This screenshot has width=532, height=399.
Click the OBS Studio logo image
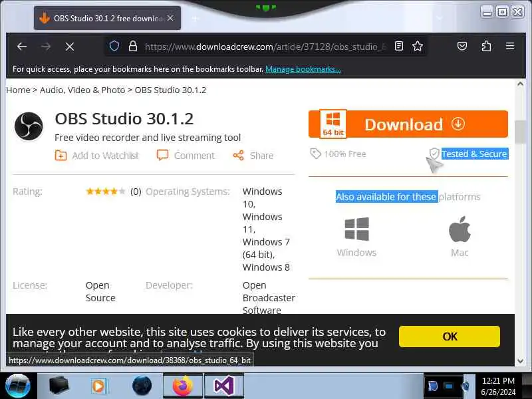tap(29, 126)
